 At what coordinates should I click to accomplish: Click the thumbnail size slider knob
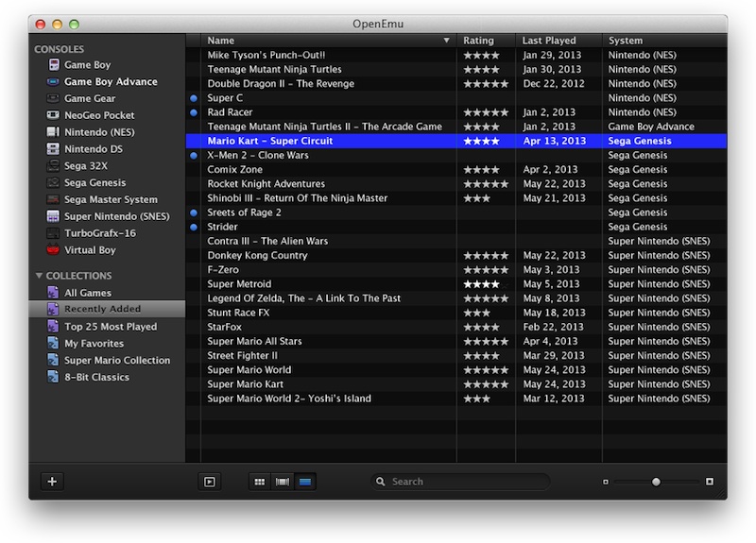656,482
